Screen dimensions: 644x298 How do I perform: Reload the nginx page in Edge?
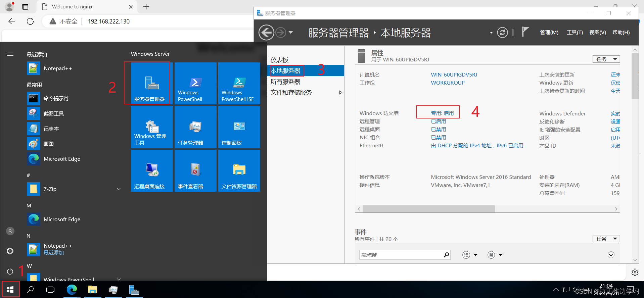(30, 21)
